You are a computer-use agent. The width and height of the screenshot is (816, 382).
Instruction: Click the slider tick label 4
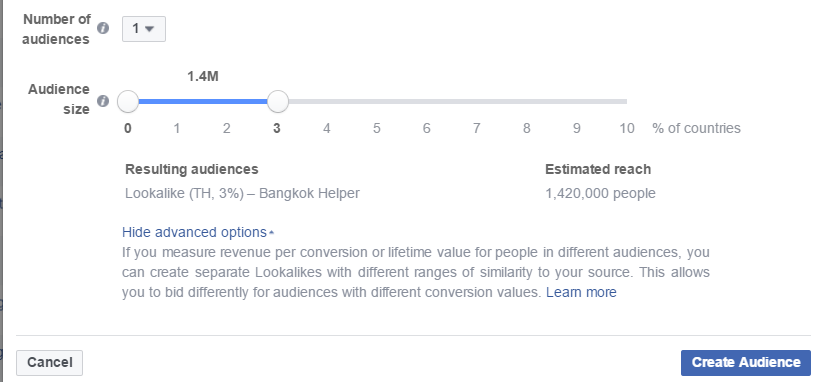click(326, 129)
